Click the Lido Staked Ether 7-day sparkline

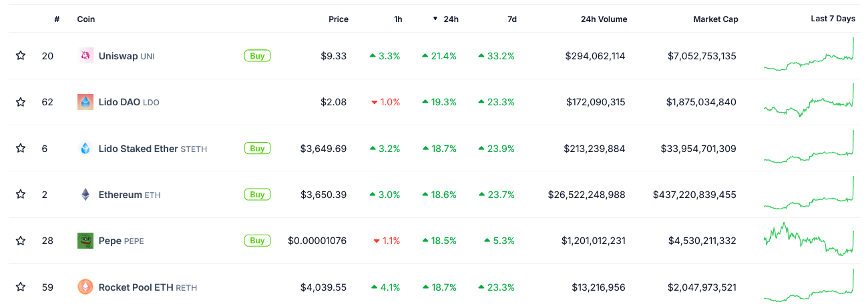[x=809, y=149]
